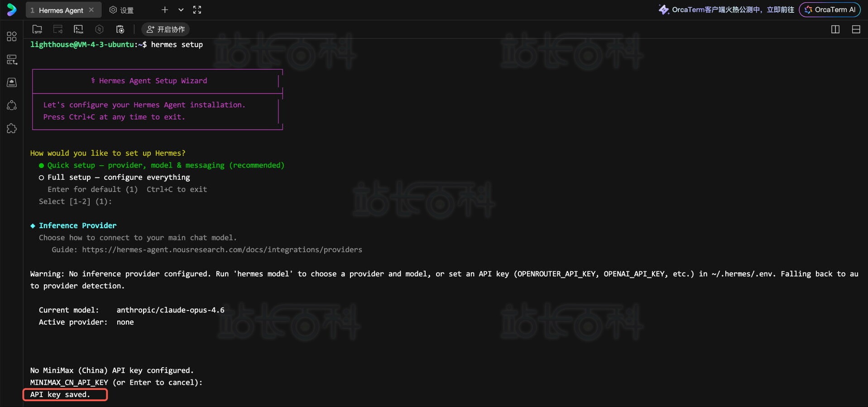Split the terminal view horizontally
Image resolution: width=868 pixels, height=407 pixels.
click(856, 29)
